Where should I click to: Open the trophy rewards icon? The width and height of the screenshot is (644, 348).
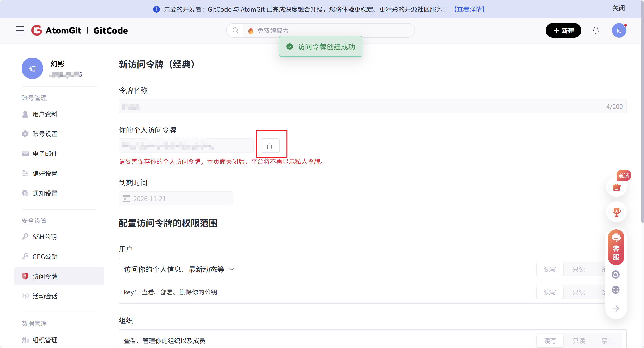click(x=616, y=212)
